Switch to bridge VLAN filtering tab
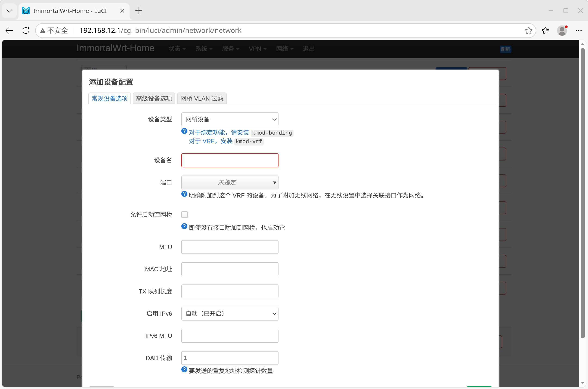Screen dimensions: 588x389 click(202, 99)
